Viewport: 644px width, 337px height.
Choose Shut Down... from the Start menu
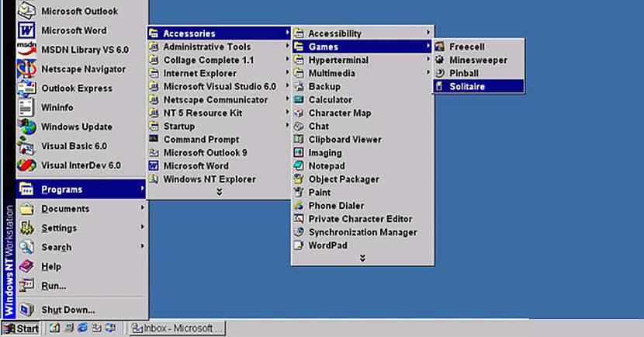[81, 310]
